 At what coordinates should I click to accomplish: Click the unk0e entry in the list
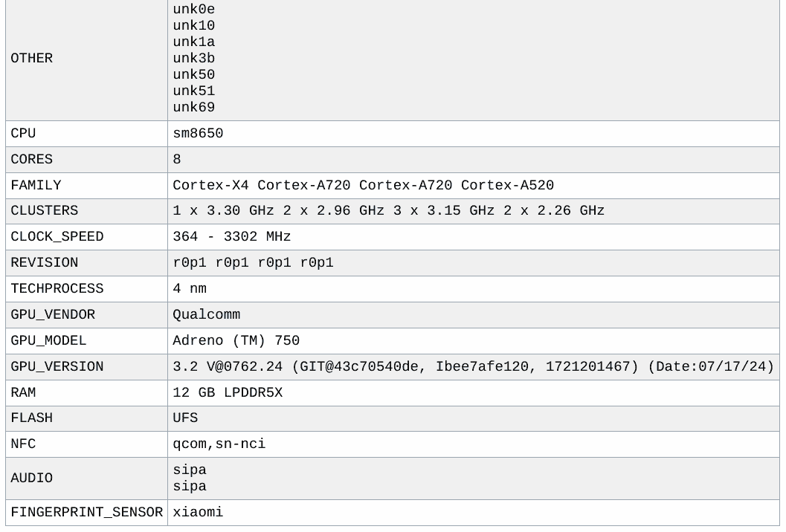point(194,10)
